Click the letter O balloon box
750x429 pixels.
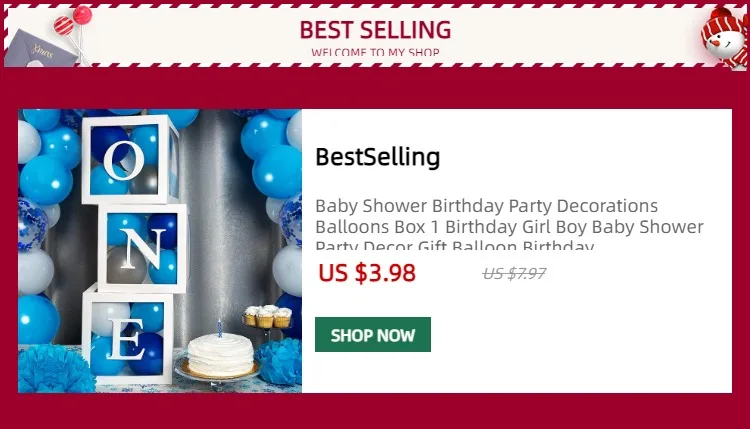(130, 159)
